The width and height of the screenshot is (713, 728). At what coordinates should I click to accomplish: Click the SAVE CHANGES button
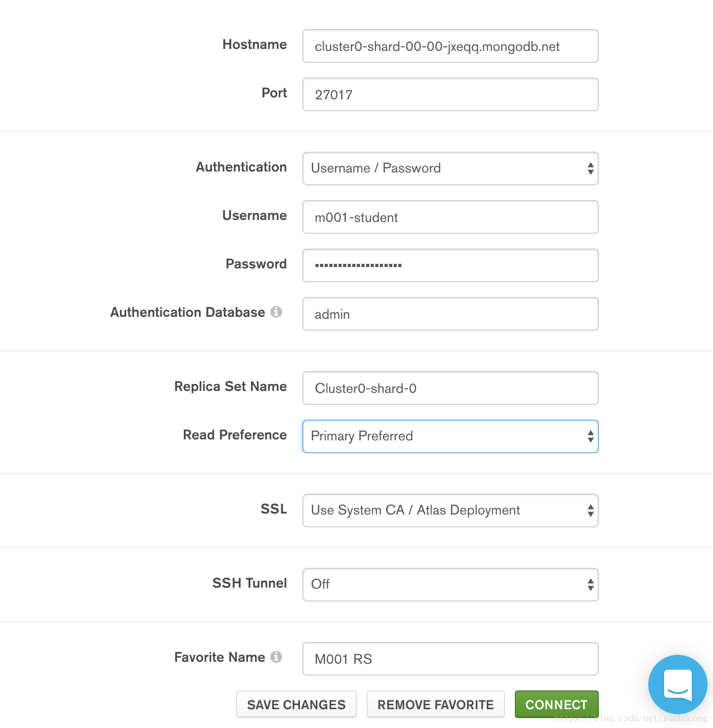click(296, 704)
